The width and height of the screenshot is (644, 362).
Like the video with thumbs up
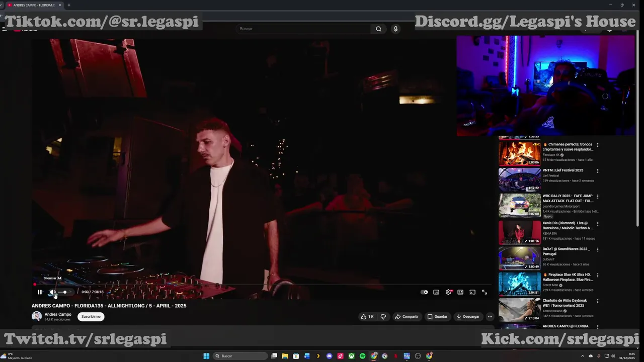pyautogui.click(x=367, y=317)
